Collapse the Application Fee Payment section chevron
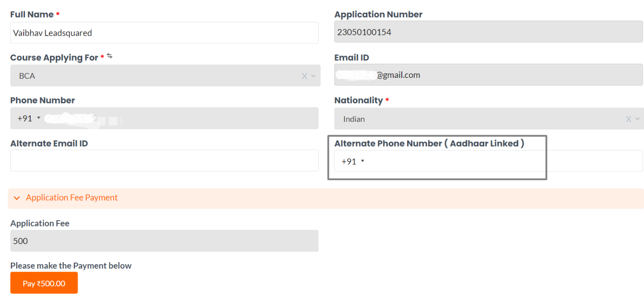The width and height of the screenshot is (644, 294). [17, 198]
